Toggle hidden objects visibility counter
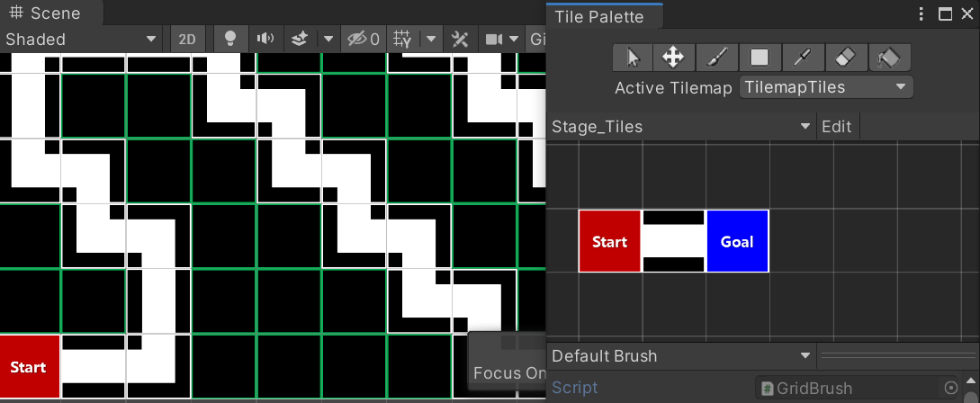The width and height of the screenshot is (980, 403). pos(364,39)
